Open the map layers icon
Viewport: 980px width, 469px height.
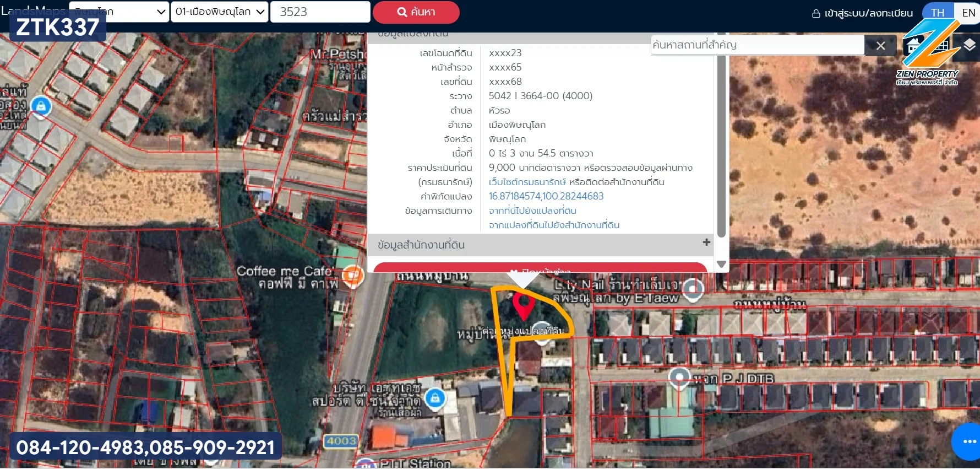coord(969,45)
